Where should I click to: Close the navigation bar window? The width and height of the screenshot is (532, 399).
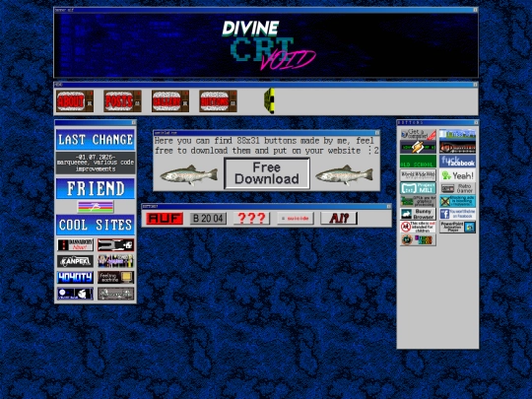[x=475, y=84]
